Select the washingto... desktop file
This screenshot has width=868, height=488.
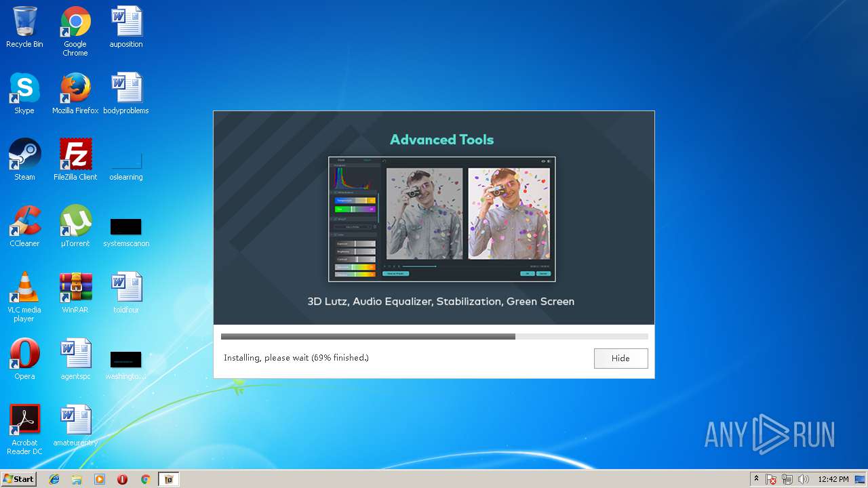point(126,365)
